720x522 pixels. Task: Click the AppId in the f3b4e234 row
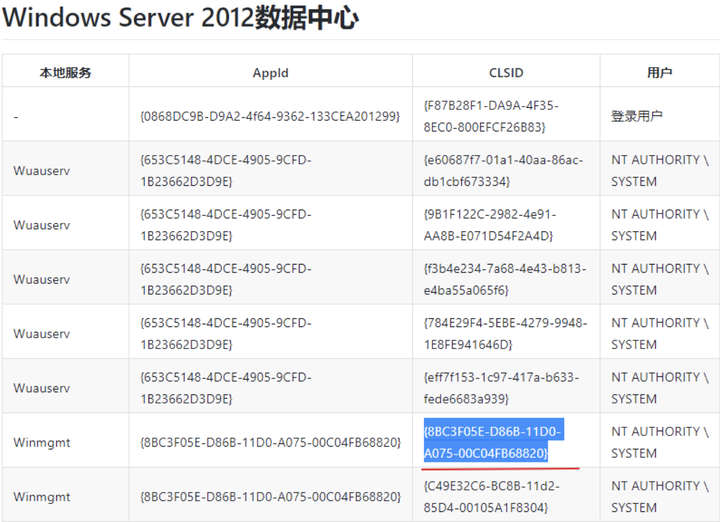pyautogui.click(x=225, y=279)
